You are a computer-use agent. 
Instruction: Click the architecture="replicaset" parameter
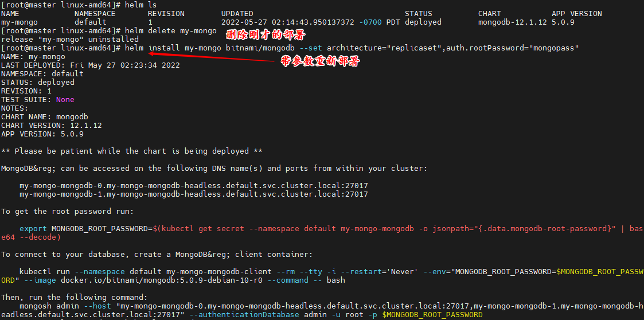(x=384, y=48)
